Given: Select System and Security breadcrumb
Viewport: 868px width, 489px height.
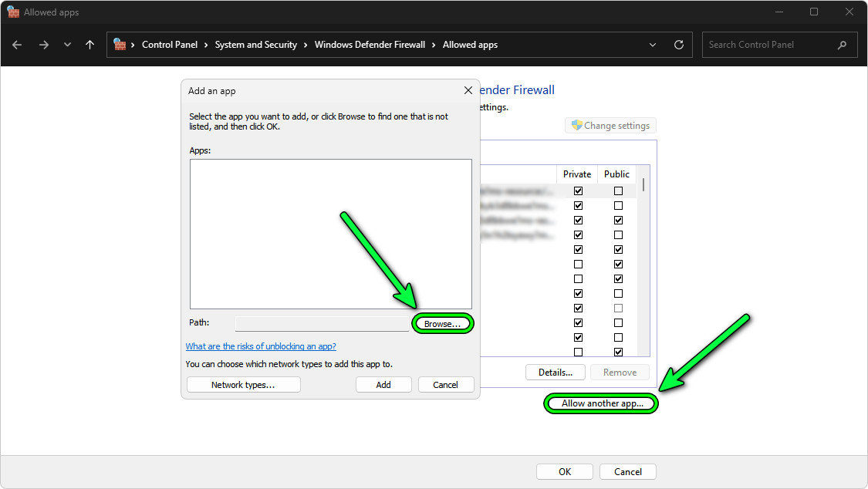Looking at the screenshot, I should tap(255, 45).
